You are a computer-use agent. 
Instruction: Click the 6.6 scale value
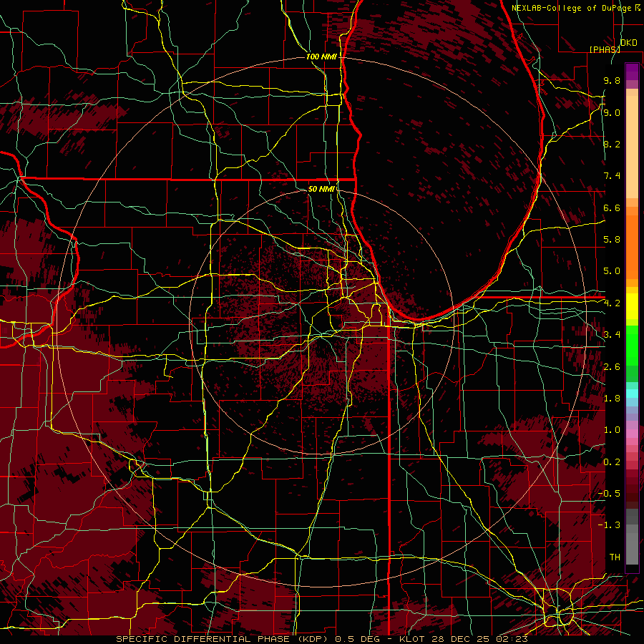click(612, 208)
